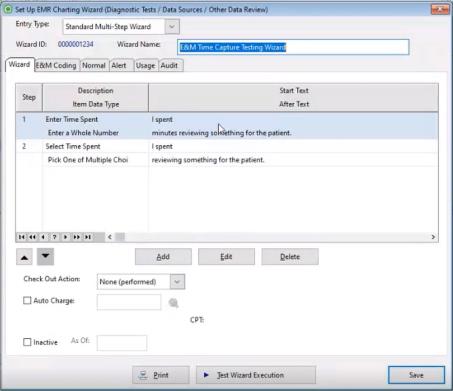Move selected step up with arrow button
453x391 pixels.
pos(24,257)
